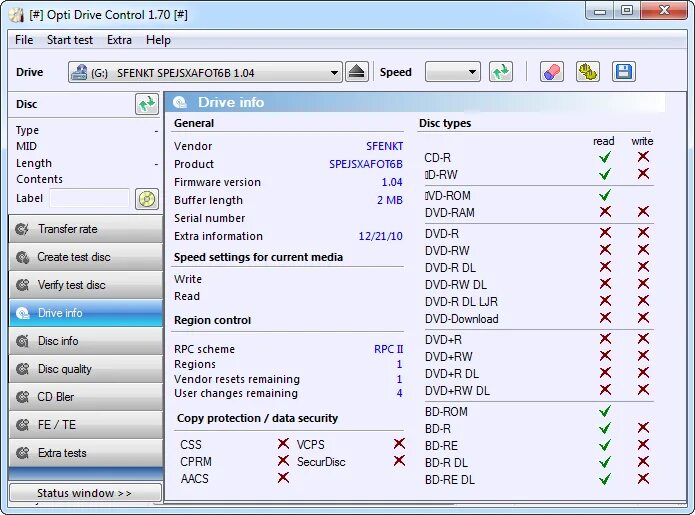Click the drive icon in drive selector
This screenshot has height=515, width=695.
click(x=79, y=72)
